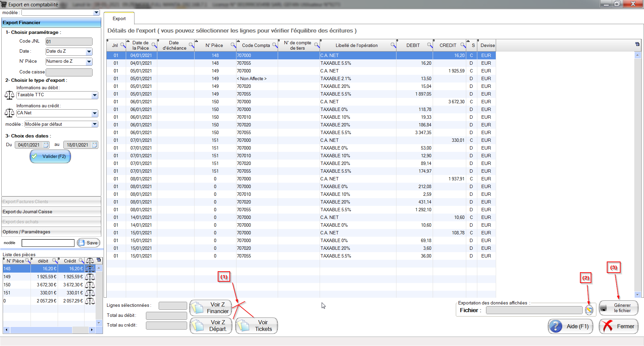Expand the Modèle par défaut dropdown
Image resolution: width=644 pixels, height=346 pixels.
[95, 124]
